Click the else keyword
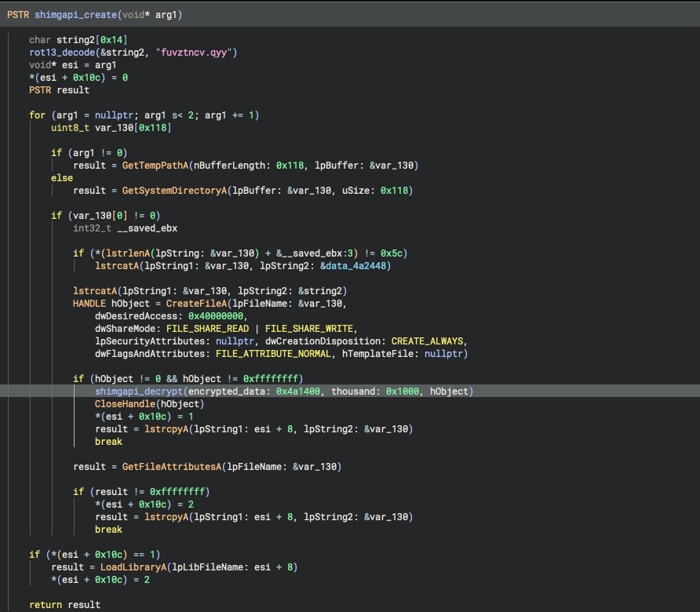 [x=62, y=177]
